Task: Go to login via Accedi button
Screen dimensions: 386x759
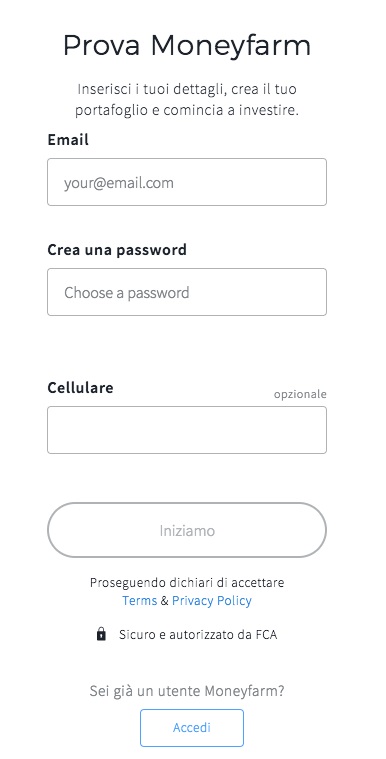Action: click(192, 728)
